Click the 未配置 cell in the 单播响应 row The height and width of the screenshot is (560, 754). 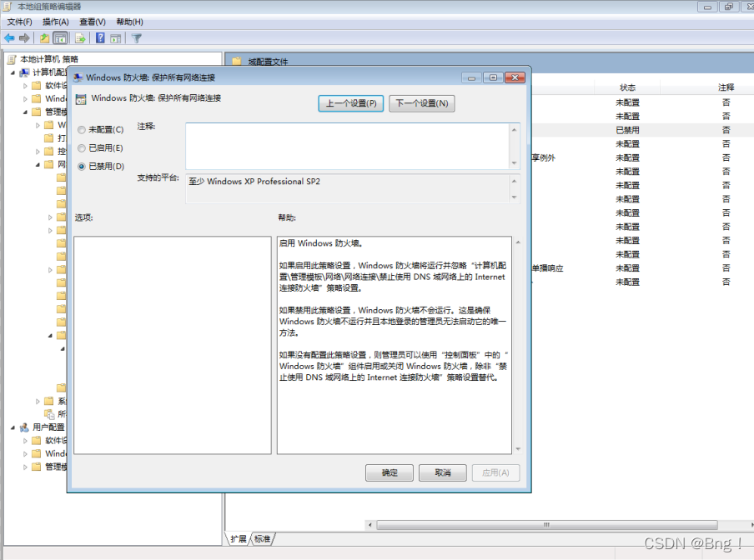(x=627, y=268)
